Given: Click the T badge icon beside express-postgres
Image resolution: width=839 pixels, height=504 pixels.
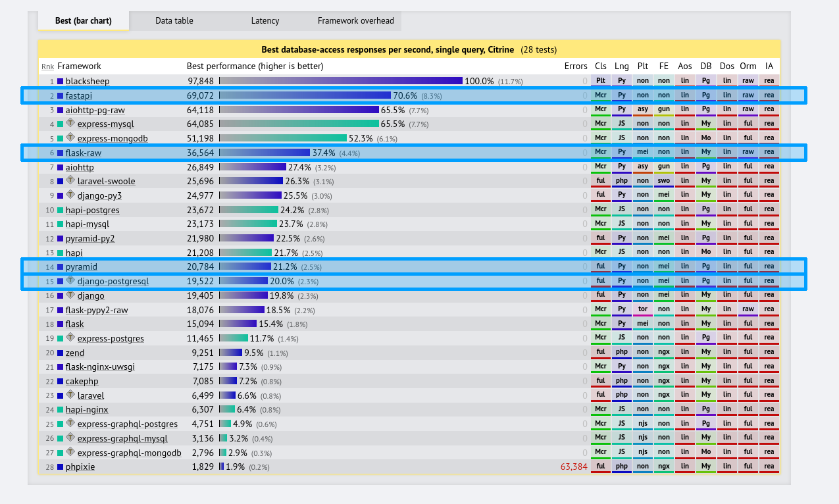Looking at the screenshot, I should 70,338.
